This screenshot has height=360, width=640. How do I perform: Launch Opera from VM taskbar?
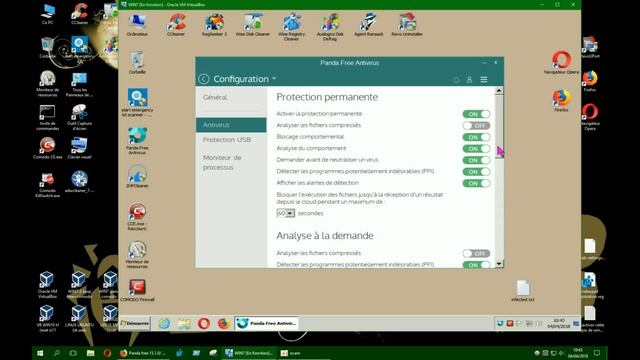tap(204, 323)
